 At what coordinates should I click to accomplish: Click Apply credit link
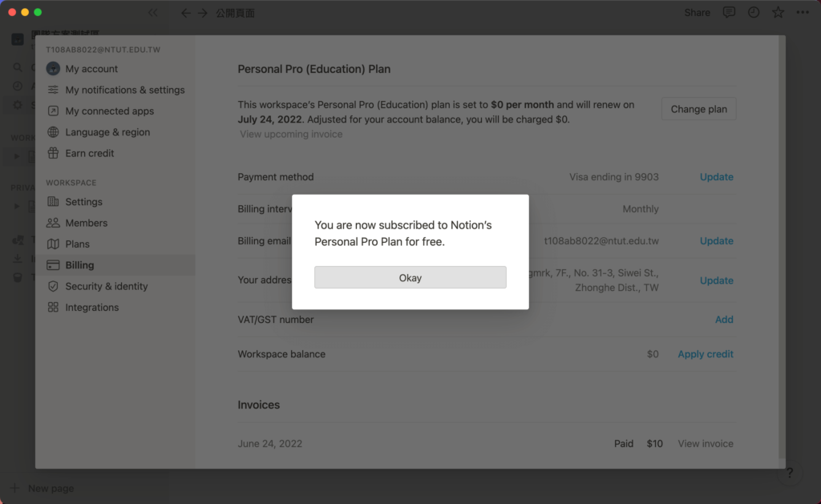point(706,354)
